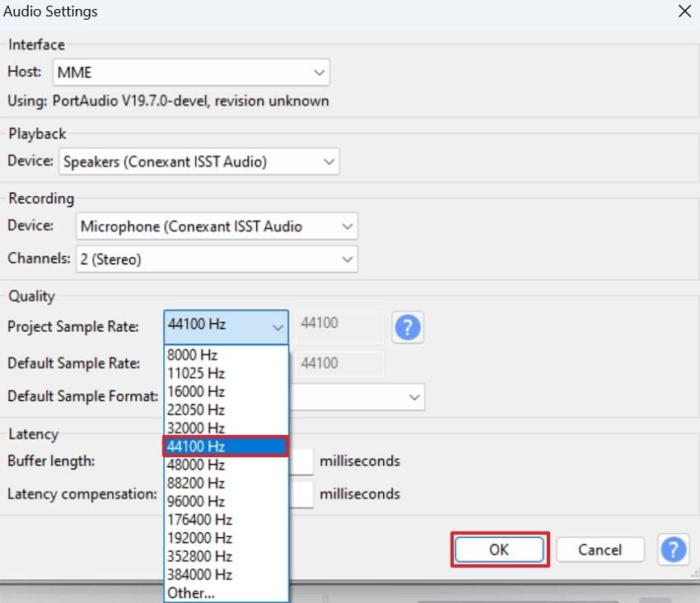
Task: Open the Playback Device dropdown for Speakers
Action: point(199,161)
